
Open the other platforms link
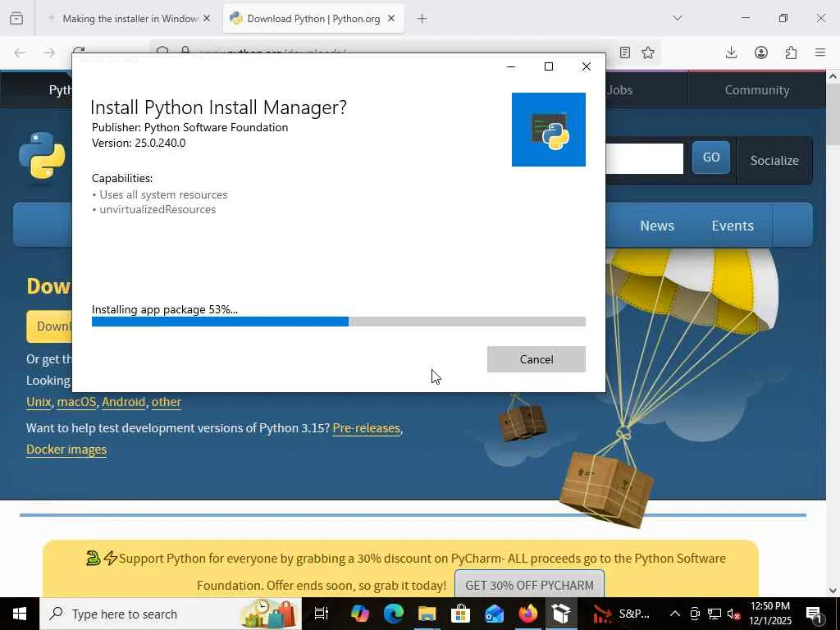166,402
